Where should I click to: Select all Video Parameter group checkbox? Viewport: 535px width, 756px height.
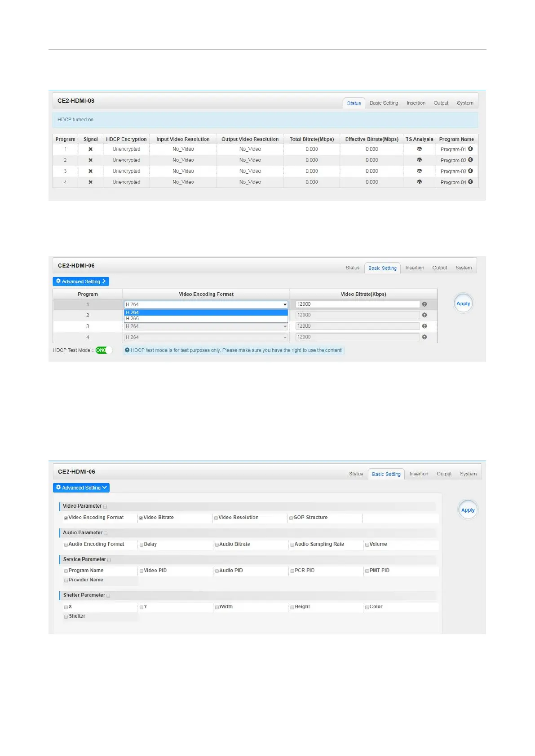coord(105,506)
